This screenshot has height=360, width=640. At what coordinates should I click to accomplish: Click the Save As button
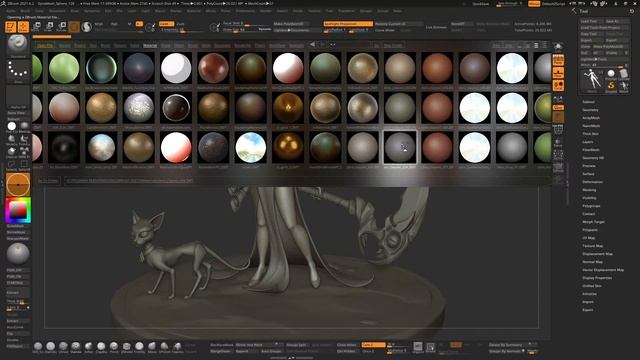click(x=617, y=21)
